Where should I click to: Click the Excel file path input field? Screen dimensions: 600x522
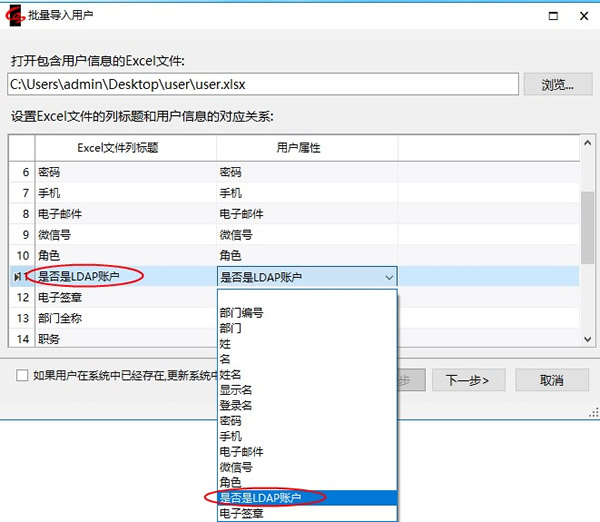coord(262,85)
